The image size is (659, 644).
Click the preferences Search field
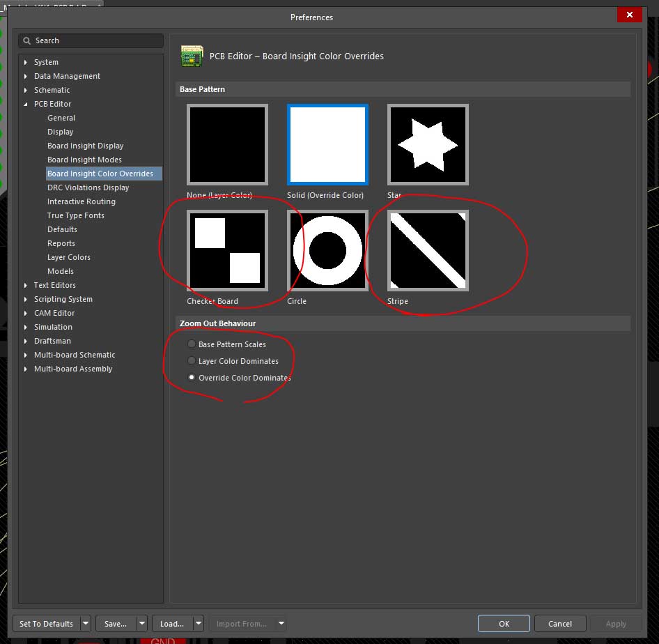click(98, 40)
